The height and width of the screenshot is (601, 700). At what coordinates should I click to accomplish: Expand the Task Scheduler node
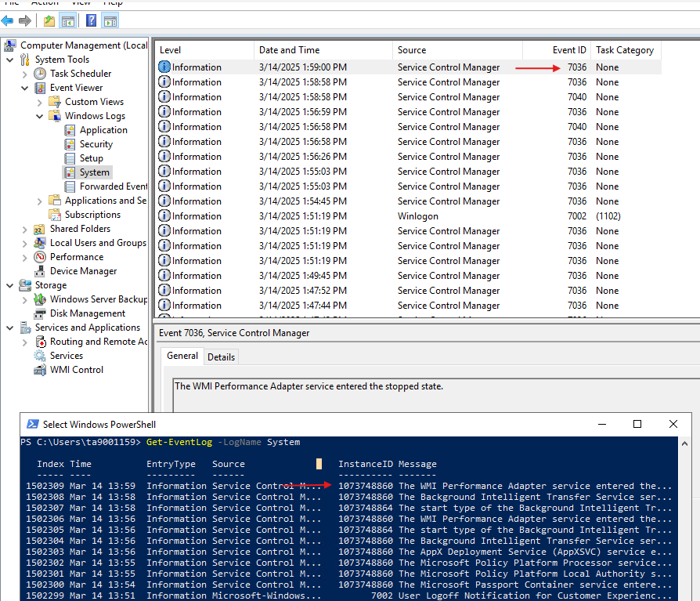coord(25,74)
